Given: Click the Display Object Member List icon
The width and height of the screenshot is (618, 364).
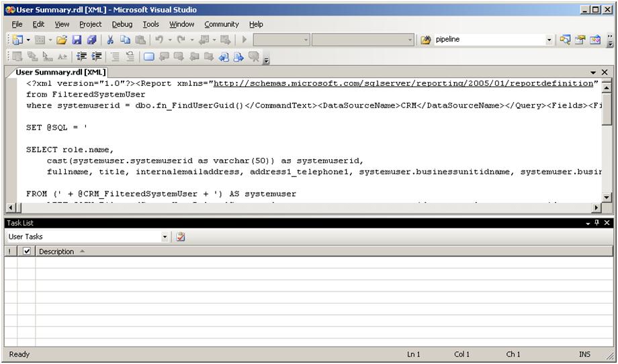Looking at the screenshot, I should tap(17, 56).
